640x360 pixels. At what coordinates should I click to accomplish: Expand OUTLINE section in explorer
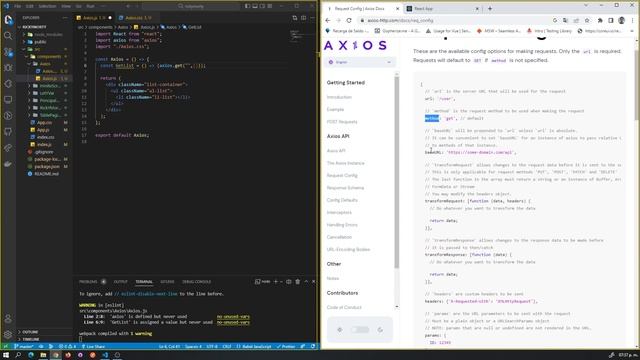point(44,332)
